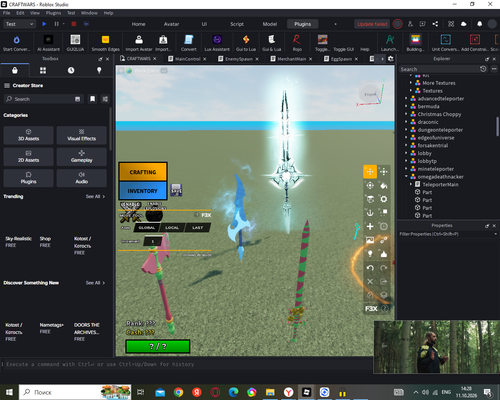Click the Gui to Lua plugin
Viewport: 500px width, 400px height.
coord(246,43)
